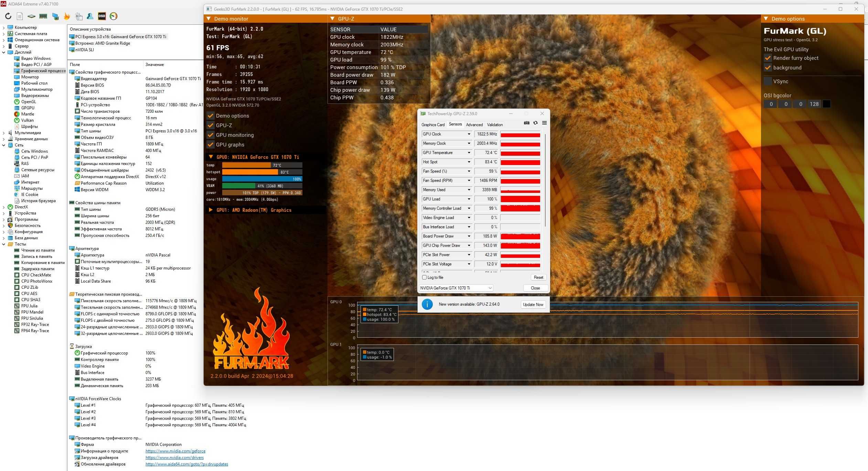Collapse GPU0 NVIDIA GeForce GTX 1070 Ti section
868x471 pixels.
(211, 157)
